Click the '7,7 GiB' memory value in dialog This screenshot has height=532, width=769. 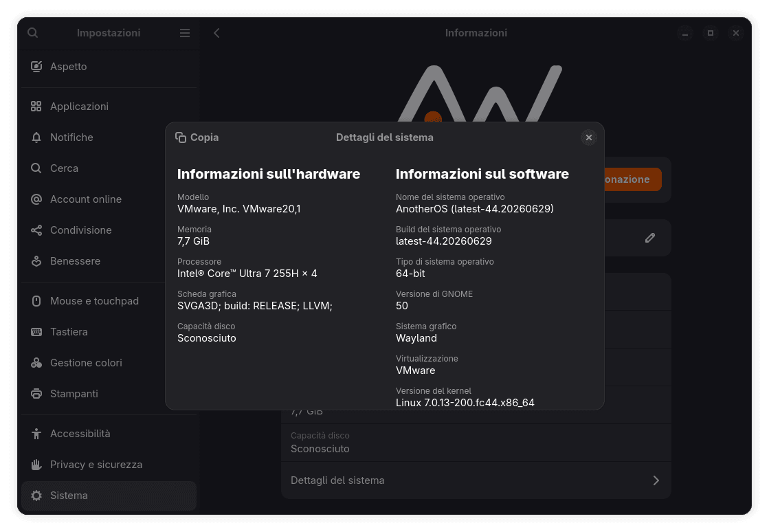[x=193, y=241]
